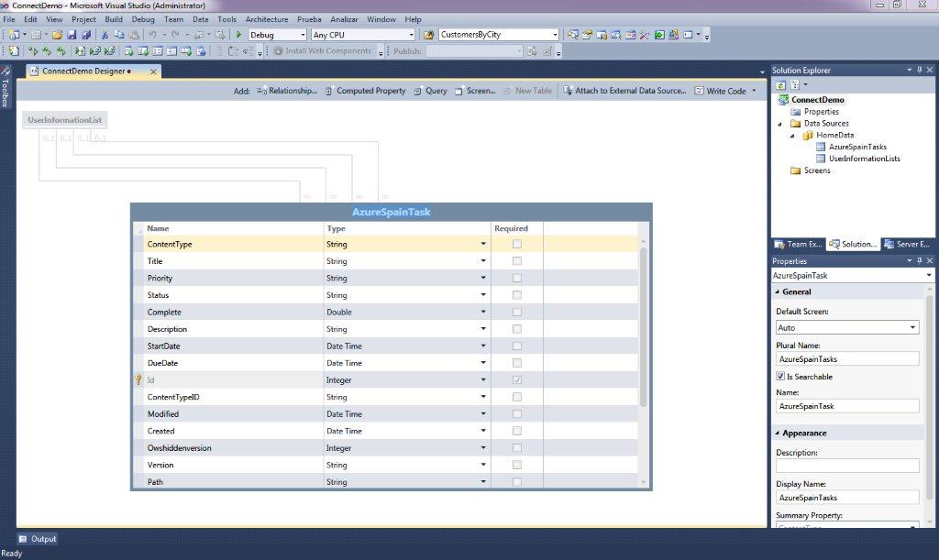Open the Architecture menu
The height and width of the screenshot is (560, 939).
click(x=267, y=19)
